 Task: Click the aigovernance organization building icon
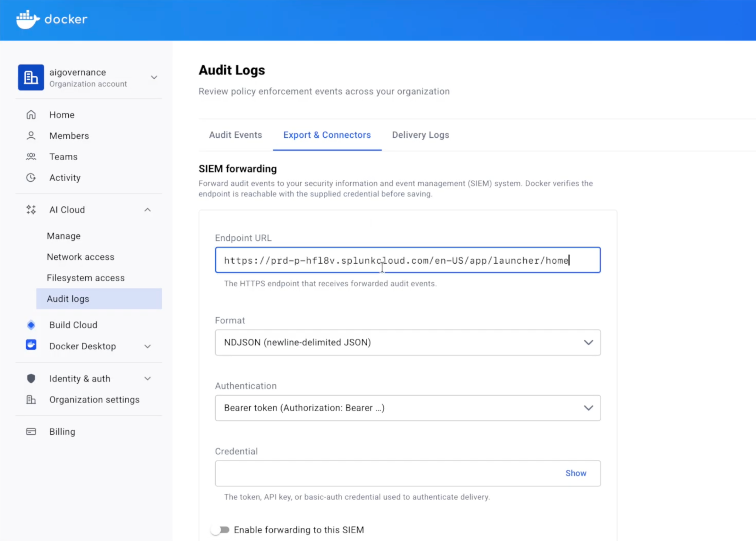(31, 78)
